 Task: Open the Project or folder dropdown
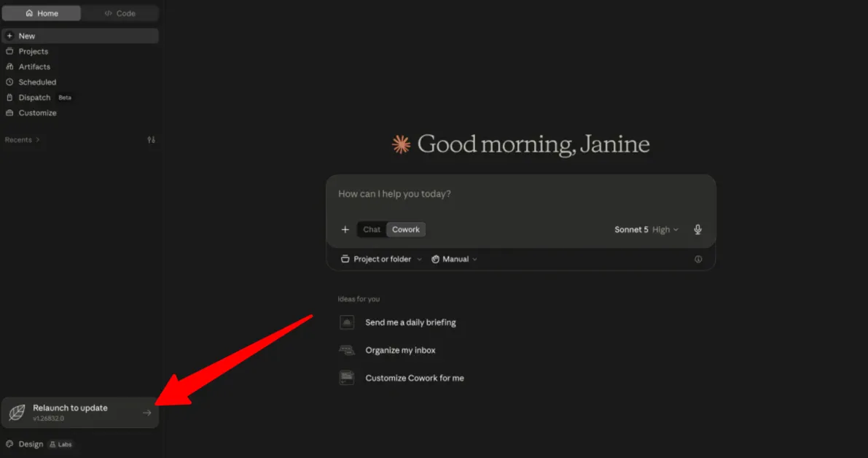[x=381, y=259]
